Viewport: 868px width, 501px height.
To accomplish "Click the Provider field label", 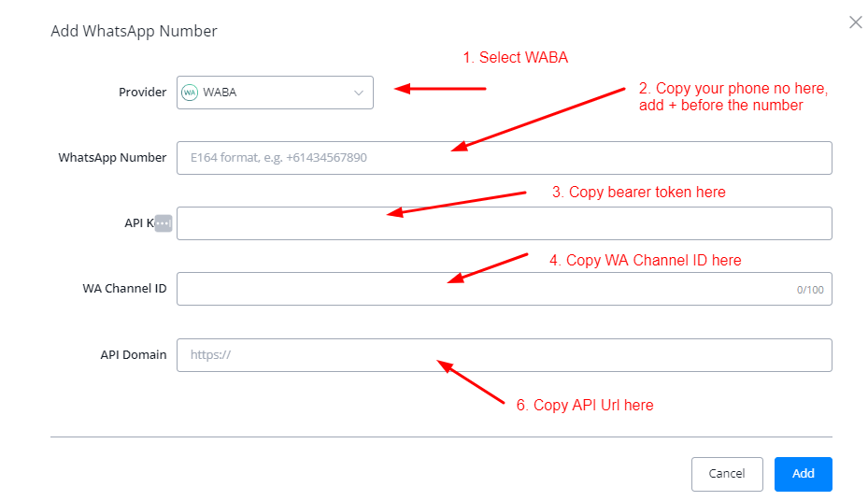I will (x=142, y=93).
